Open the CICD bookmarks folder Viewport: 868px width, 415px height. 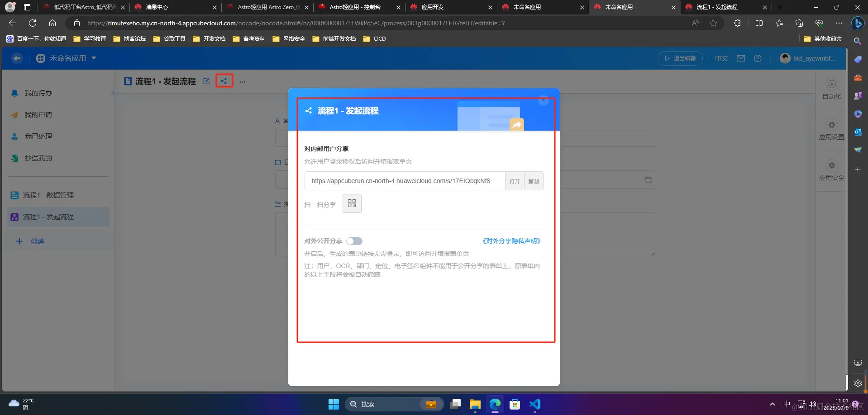(x=374, y=39)
